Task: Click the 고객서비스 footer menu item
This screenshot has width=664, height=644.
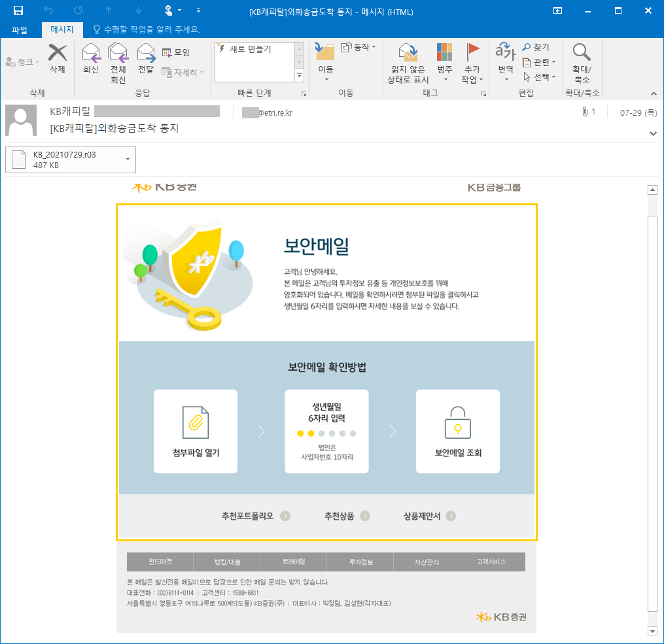Action: pyautogui.click(x=491, y=562)
